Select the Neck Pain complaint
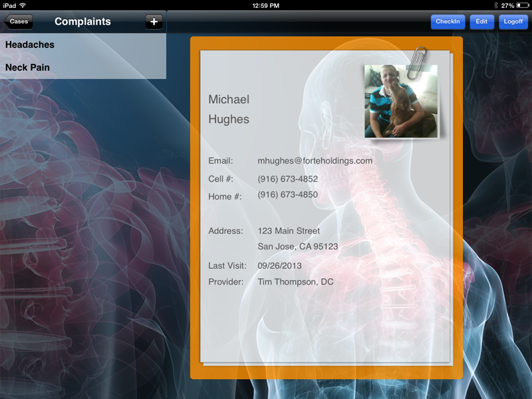This screenshot has width=532, height=399. (x=83, y=68)
